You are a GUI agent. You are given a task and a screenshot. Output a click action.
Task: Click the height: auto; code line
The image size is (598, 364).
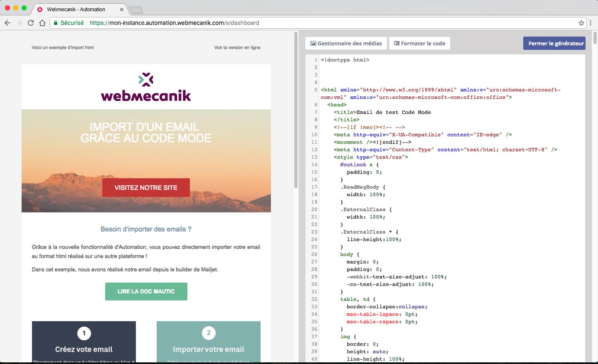point(368,352)
